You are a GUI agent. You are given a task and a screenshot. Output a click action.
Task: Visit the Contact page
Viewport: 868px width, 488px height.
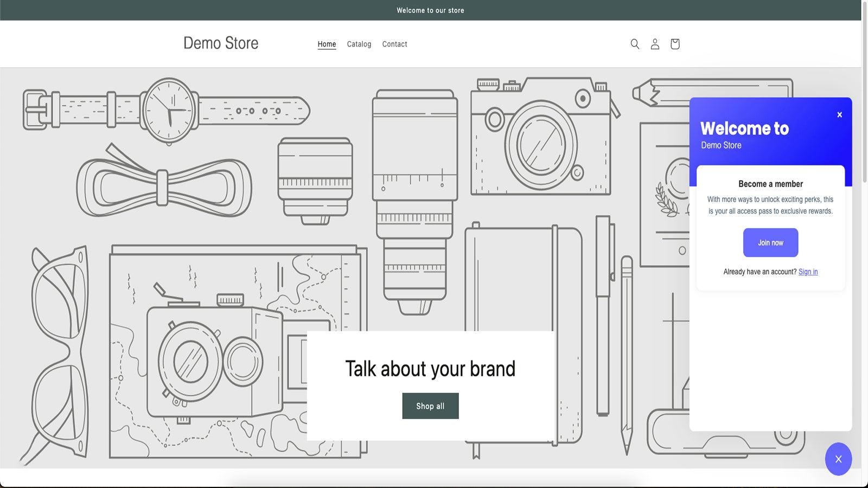pos(394,44)
